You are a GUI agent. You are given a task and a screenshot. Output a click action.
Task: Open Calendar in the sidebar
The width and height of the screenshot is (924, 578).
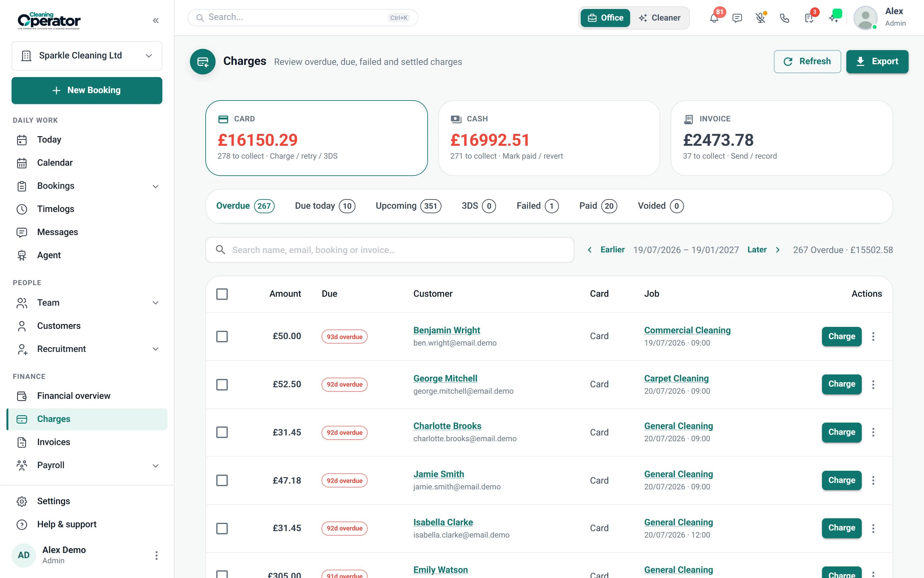click(x=87, y=163)
